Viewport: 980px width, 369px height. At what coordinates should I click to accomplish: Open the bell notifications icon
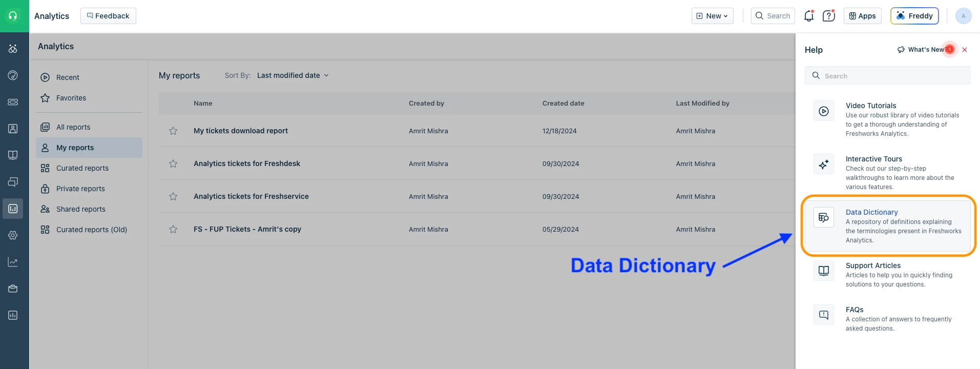coord(809,16)
